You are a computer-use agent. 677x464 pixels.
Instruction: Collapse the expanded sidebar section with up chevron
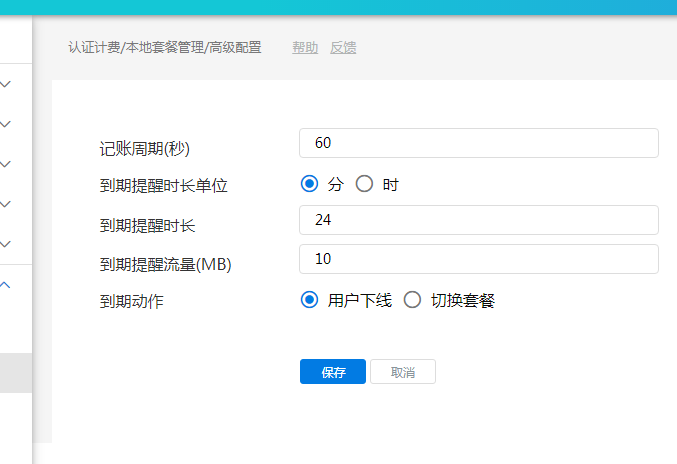(6, 285)
